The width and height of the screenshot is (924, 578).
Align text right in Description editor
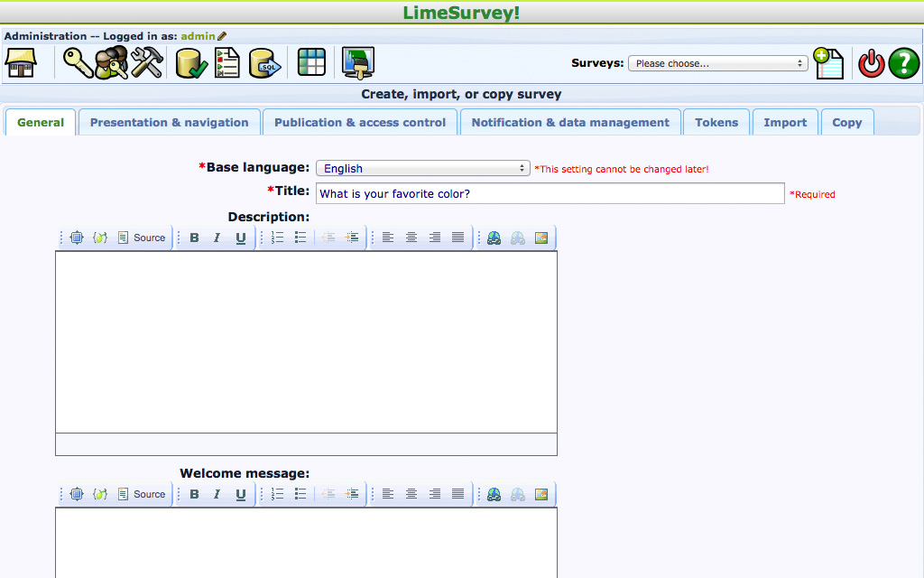coord(435,238)
